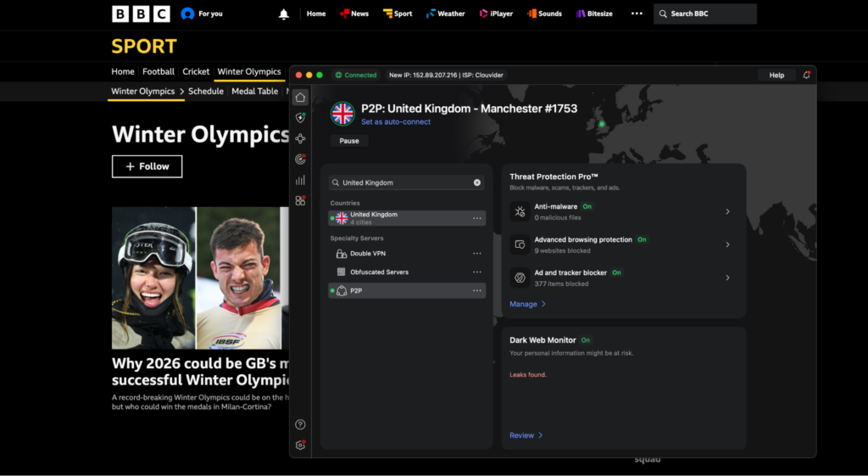Open BBC Sport top navigation item
The height and width of the screenshot is (476, 868).
point(398,14)
